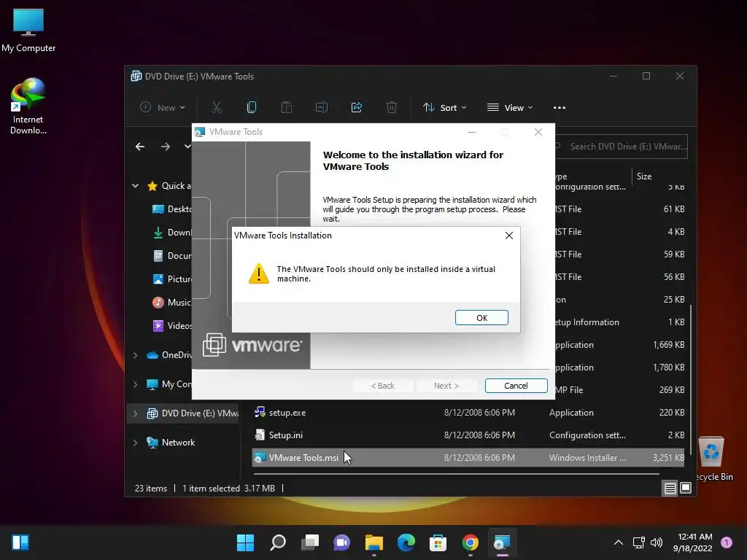
Task: Click the yellow warning icon in dialog
Action: (259, 274)
